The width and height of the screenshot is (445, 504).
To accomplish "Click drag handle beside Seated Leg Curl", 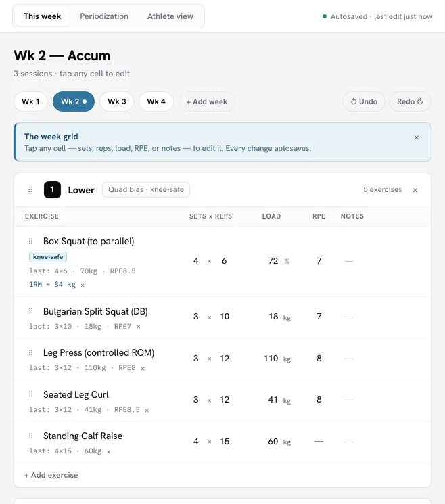I will tap(31, 394).
